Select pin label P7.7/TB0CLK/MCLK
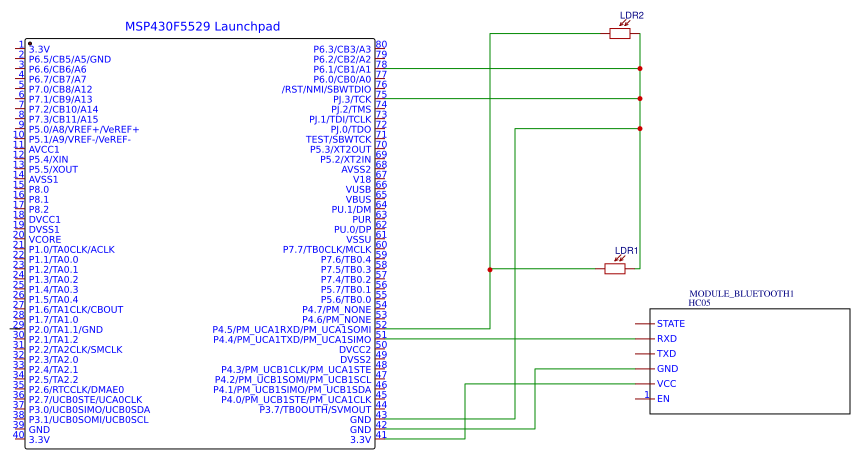Viewport: 860px width, 459px height. point(327,250)
